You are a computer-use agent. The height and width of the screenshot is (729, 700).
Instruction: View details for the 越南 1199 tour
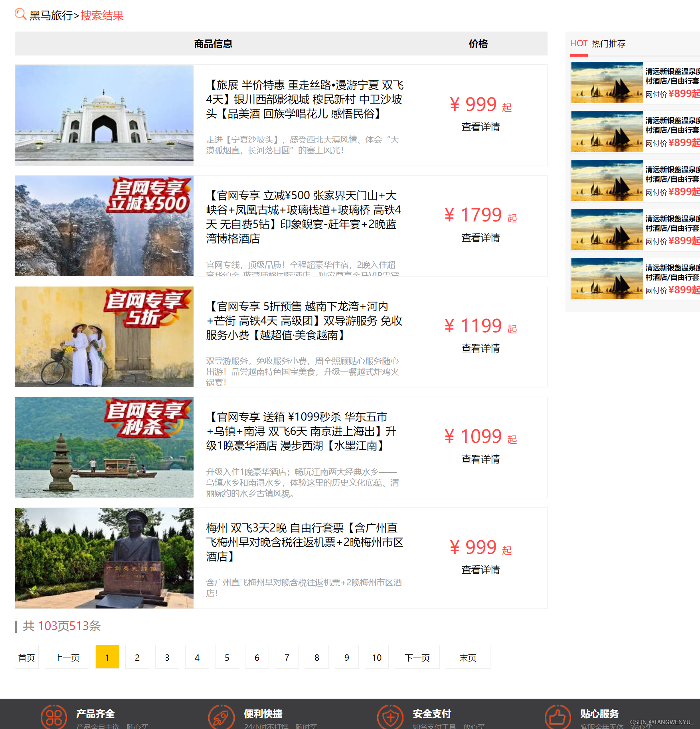[481, 348]
